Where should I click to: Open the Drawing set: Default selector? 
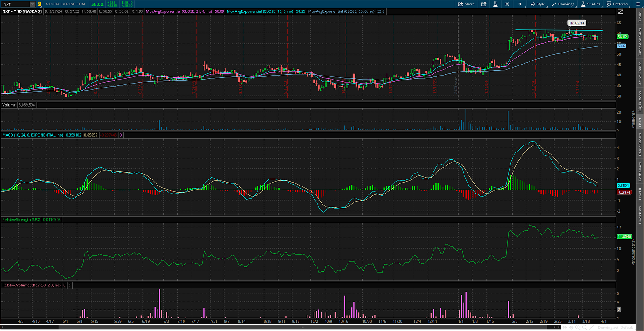tap(616, 327)
